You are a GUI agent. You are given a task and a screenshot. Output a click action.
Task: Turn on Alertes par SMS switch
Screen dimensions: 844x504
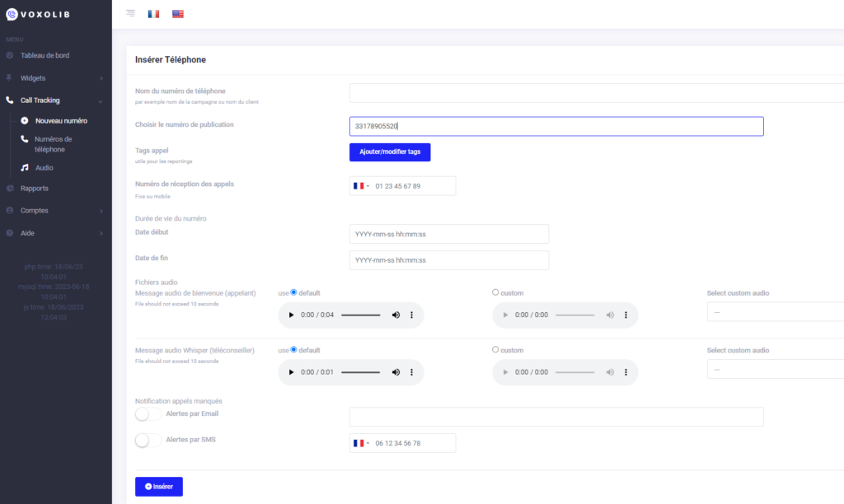[x=148, y=441]
